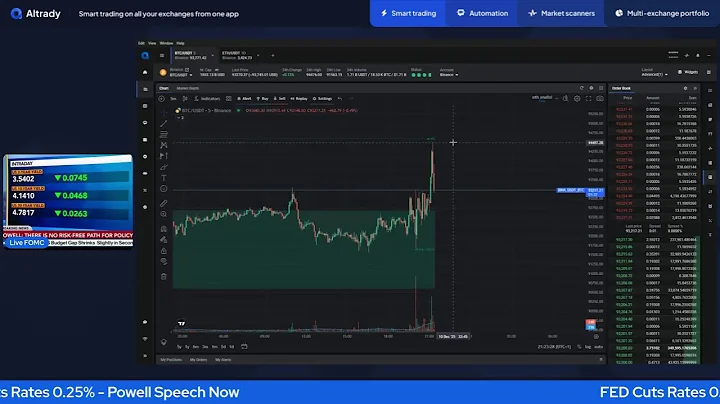
Task: Open the Account Binance dropdown
Action: (x=449, y=73)
